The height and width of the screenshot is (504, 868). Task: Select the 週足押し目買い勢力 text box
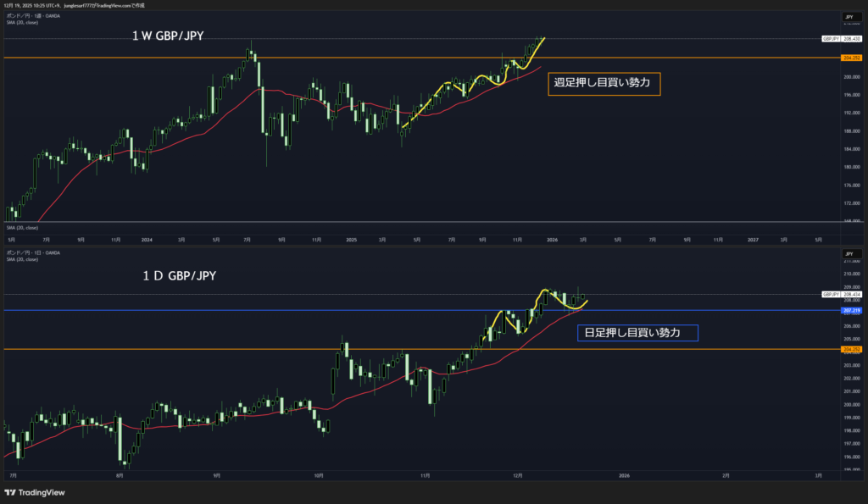pyautogui.click(x=604, y=83)
